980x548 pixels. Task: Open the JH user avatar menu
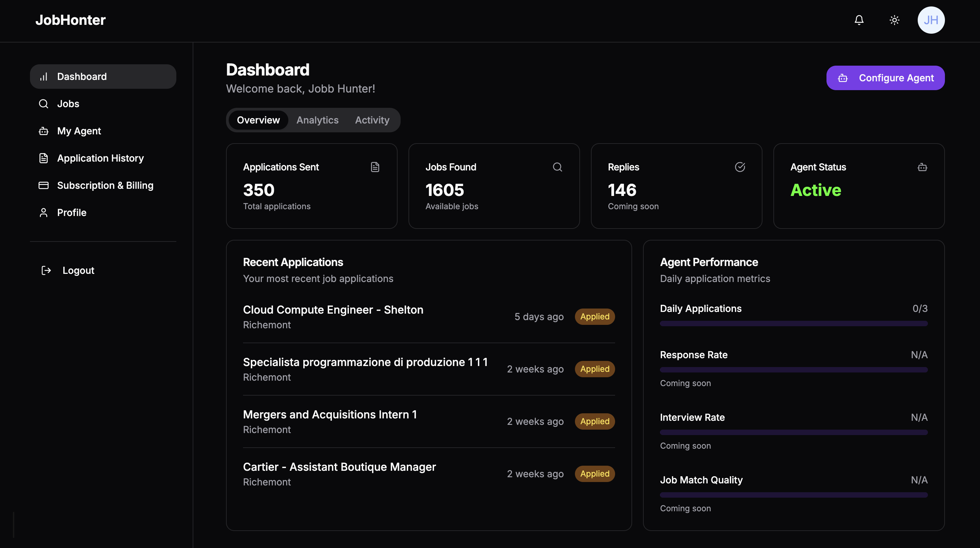click(931, 20)
